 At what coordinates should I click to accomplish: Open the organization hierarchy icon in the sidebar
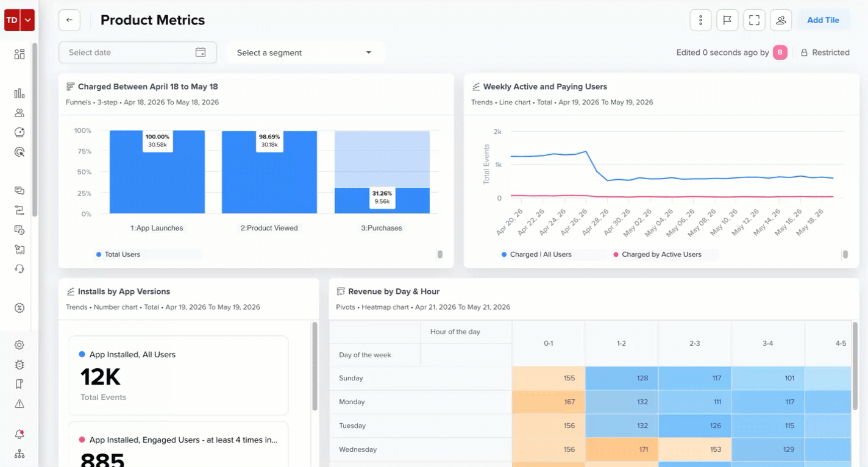[20, 454]
